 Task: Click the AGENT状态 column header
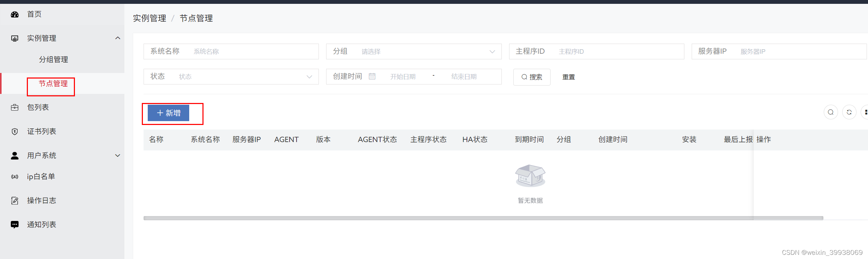(x=377, y=140)
